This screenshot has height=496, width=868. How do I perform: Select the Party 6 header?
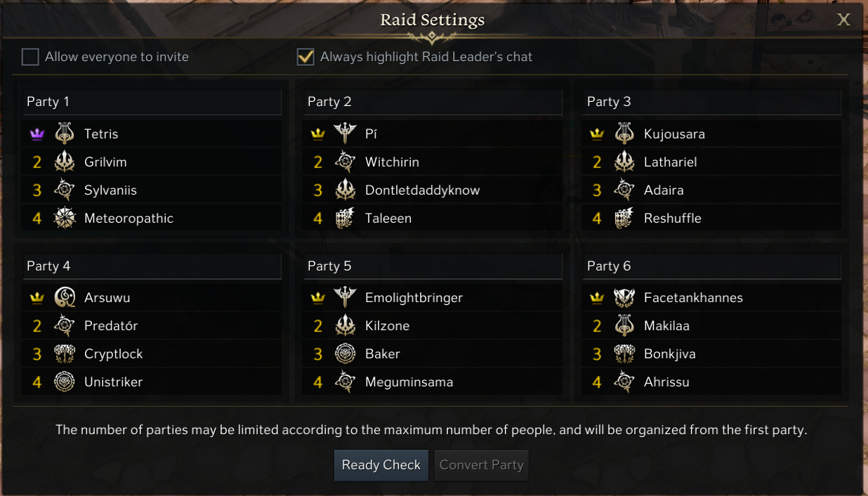pos(712,266)
